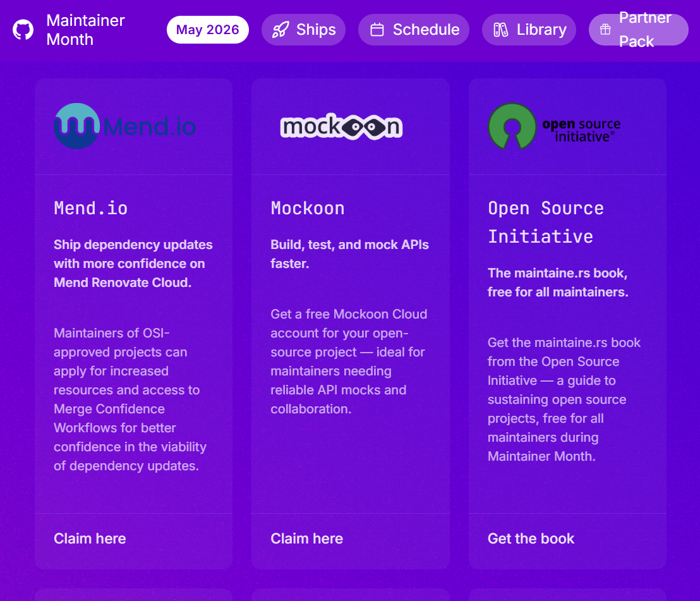
Task: Click the books icon beside Library
Action: coord(500,30)
